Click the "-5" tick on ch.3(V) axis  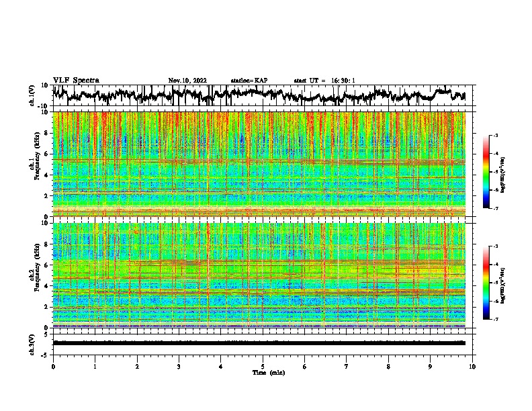click(46, 355)
